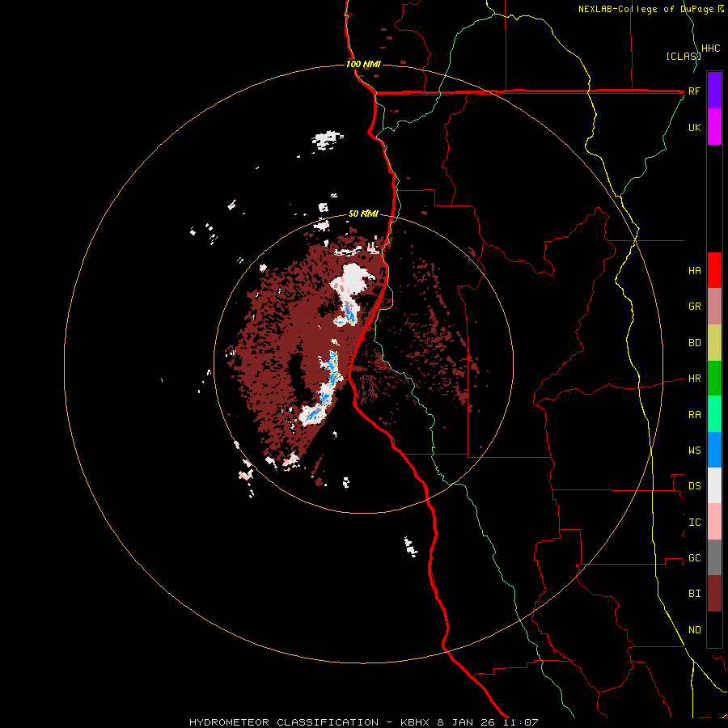The image size is (728, 728).
Task: Click the 50 NMI range ring label
Action: click(x=363, y=214)
